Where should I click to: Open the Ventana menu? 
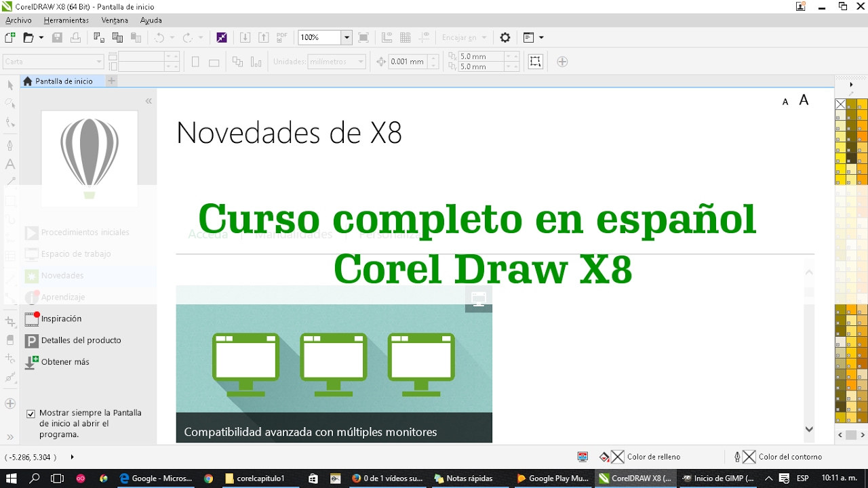(x=115, y=20)
